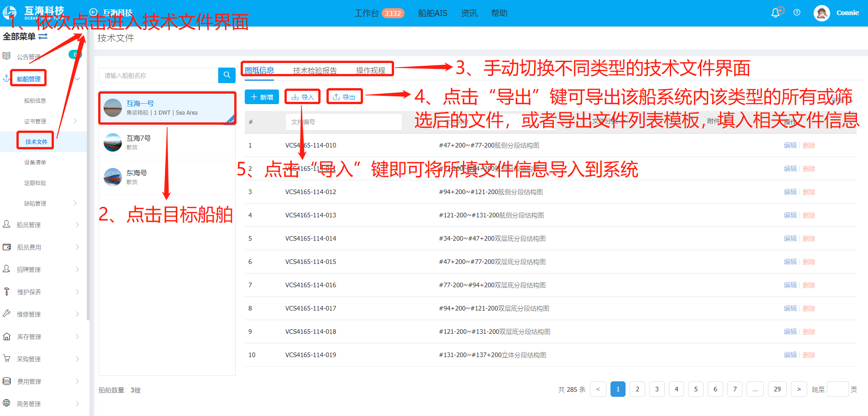Click the ship search magnifier button

227,75
